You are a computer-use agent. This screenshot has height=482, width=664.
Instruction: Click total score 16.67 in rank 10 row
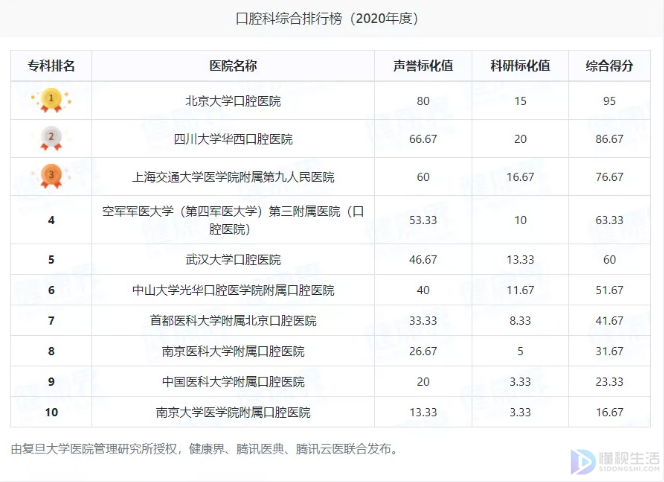tap(609, 412)
